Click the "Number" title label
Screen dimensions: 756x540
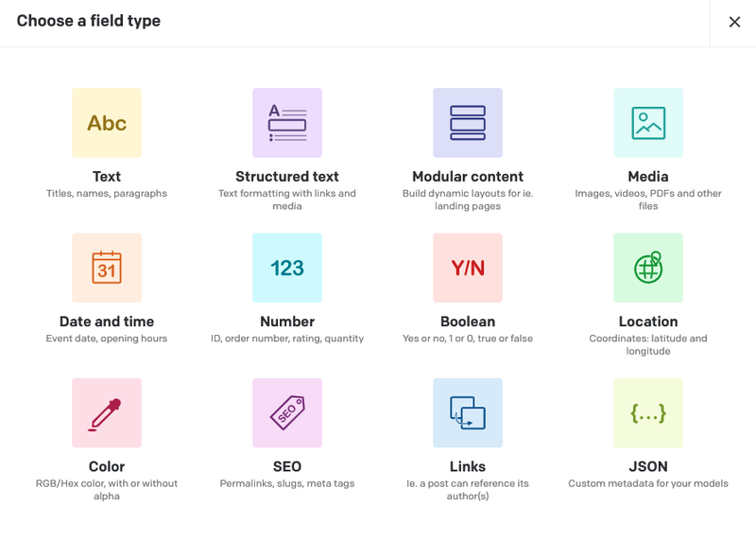tap(287, 322)
